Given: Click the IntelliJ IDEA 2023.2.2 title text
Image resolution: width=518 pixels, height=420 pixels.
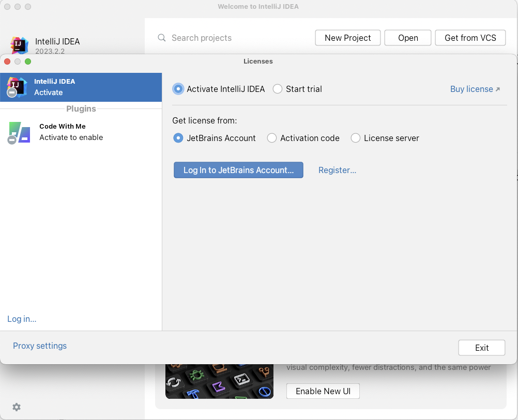Looking at the screenshot, I should 57,45.
